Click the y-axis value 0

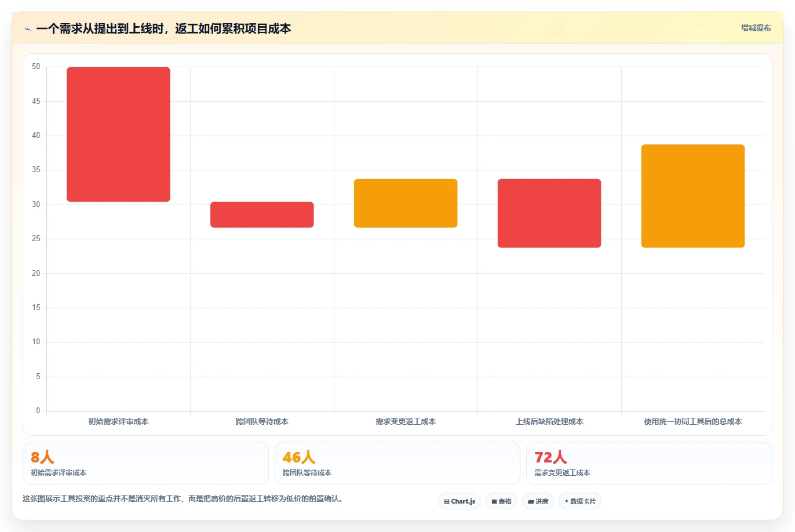coord(38,411)
